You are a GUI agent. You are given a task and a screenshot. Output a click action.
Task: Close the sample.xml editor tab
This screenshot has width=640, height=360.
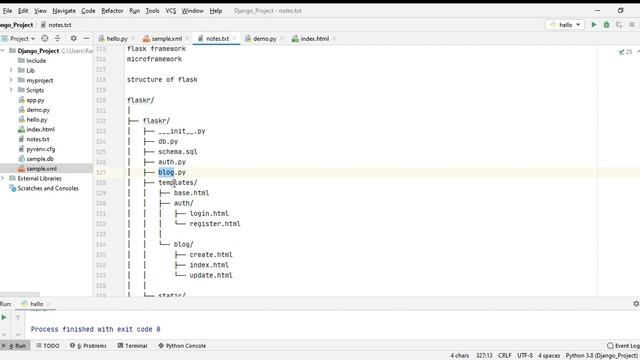(x=187, y=39)
